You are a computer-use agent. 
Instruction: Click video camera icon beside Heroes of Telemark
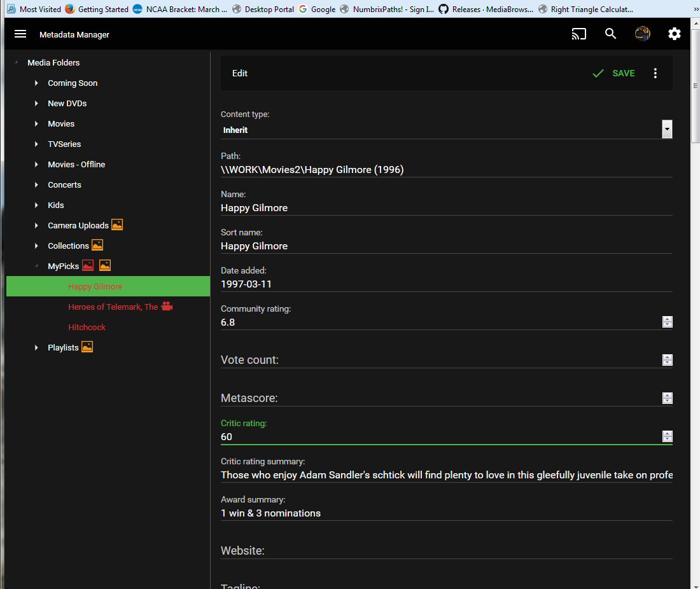167,306
